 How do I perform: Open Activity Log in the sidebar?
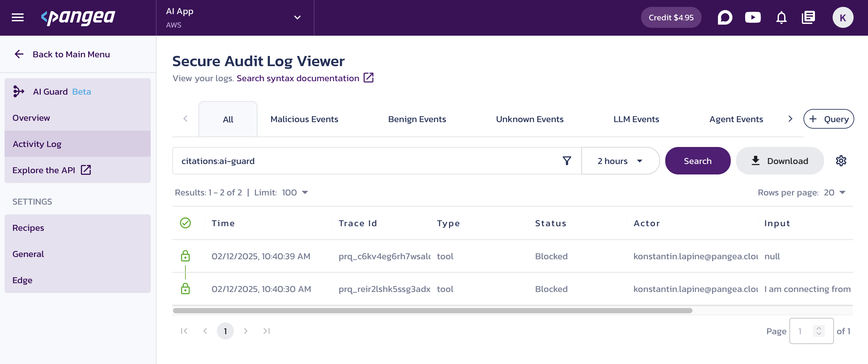pyautogui.click(x=78, y=144)
